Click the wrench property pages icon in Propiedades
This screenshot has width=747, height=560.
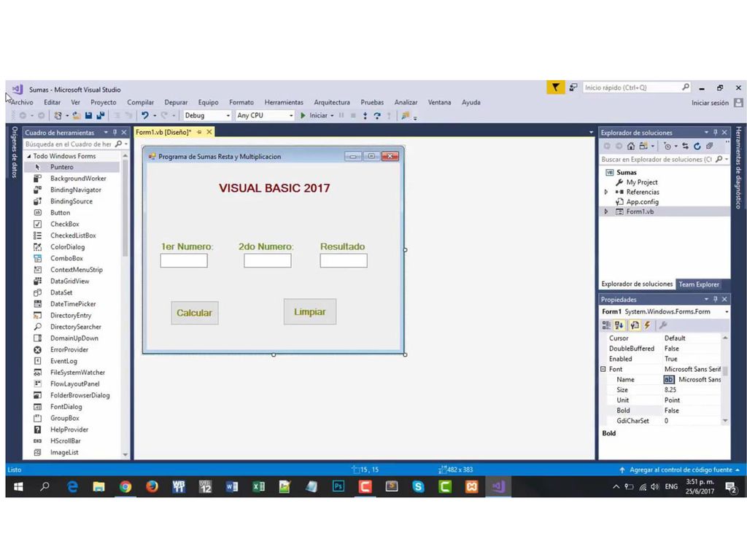[x=662, y=325]
